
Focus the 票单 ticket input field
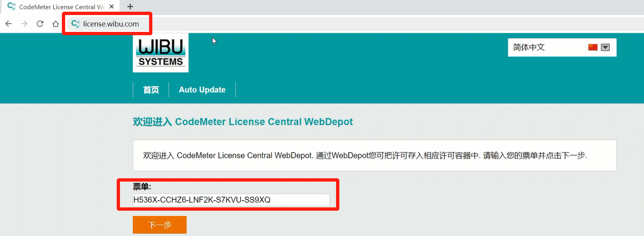pos(232,200)
